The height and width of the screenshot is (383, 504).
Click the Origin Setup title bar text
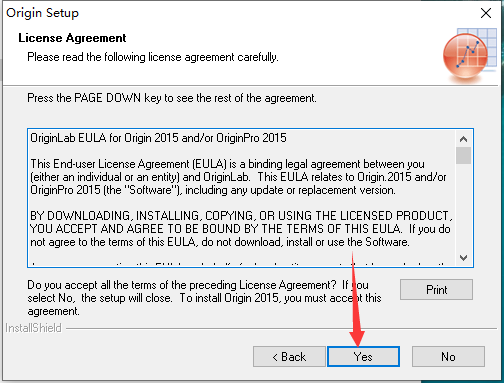pos(42,13)
